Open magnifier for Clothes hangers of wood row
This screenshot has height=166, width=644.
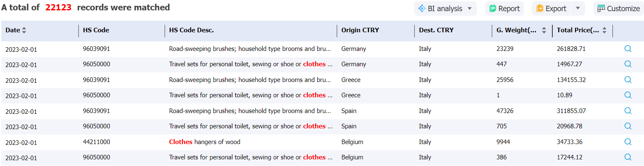(628, 142)
